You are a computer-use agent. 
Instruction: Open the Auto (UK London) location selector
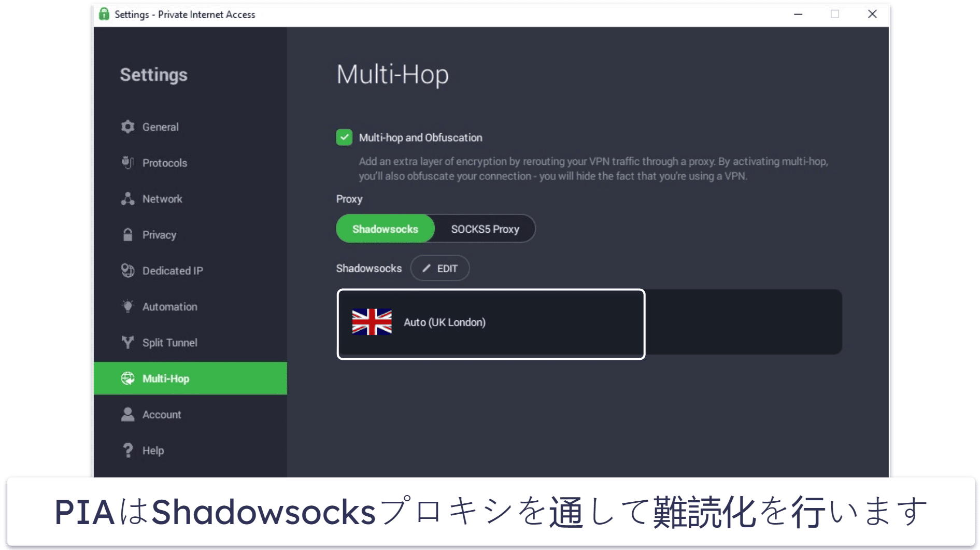point(491,324)
